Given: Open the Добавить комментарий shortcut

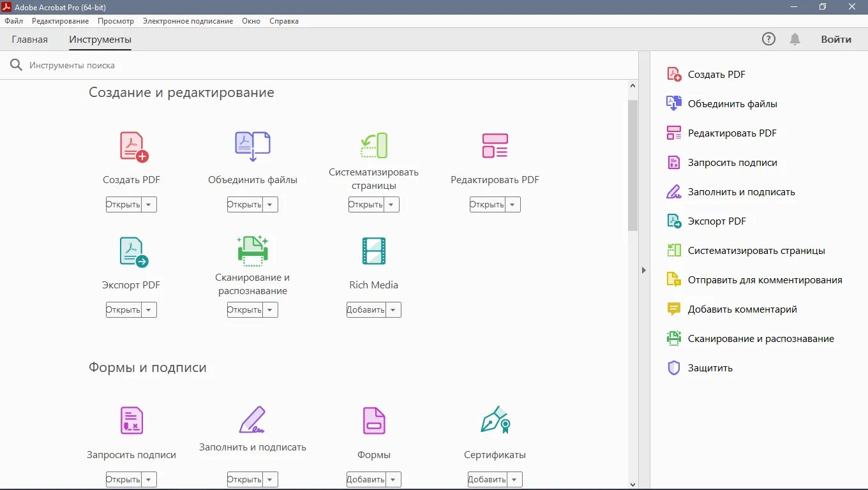Looking at the screenshot, I should tap(743, 309).
